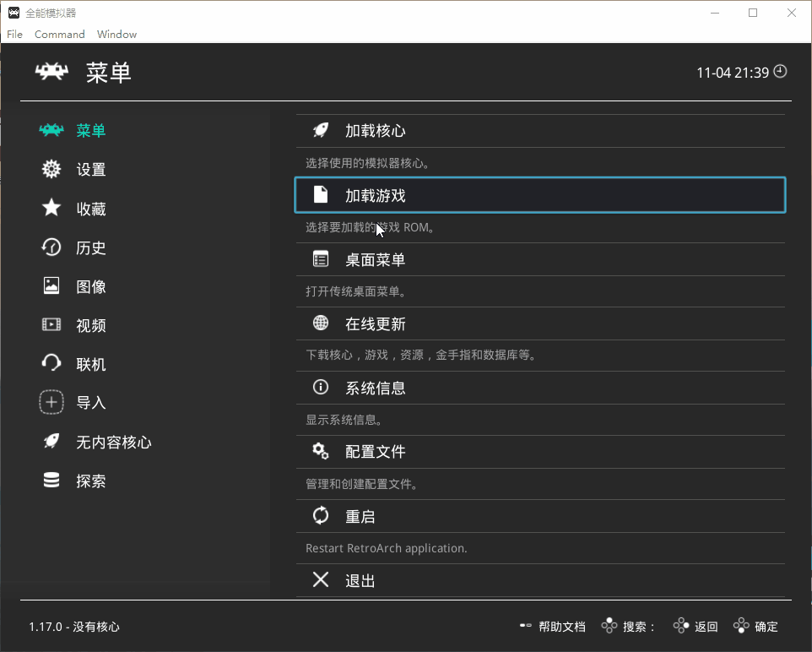Select the 导入 (Import) plus icon
The height and width of the screenshot is (652, 812).
(51, 403)
